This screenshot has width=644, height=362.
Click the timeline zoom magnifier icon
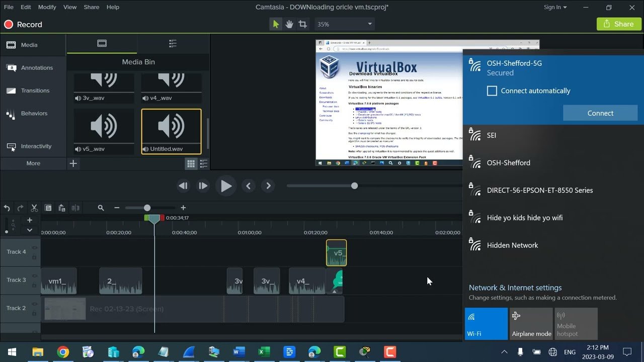(x=101, y=208)
